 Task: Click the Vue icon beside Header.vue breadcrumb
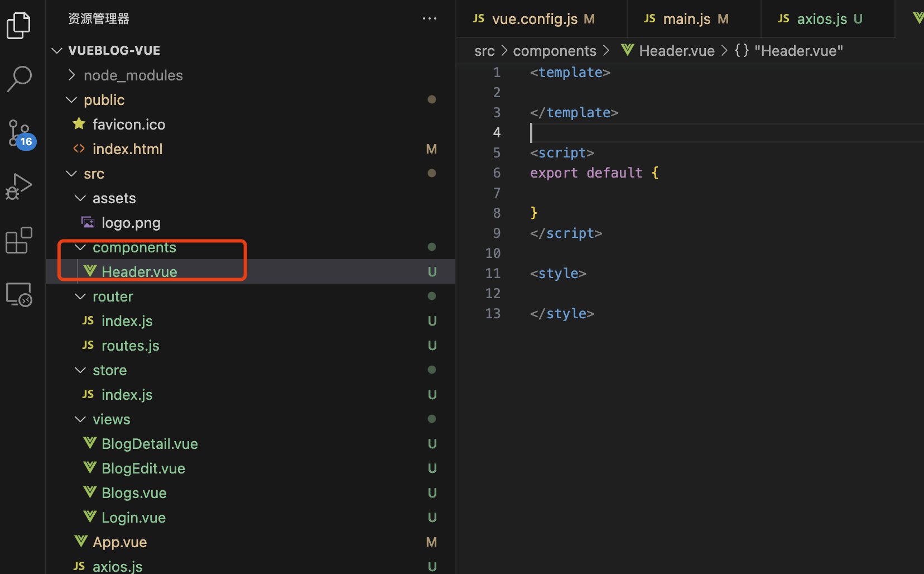coord(627,50)
